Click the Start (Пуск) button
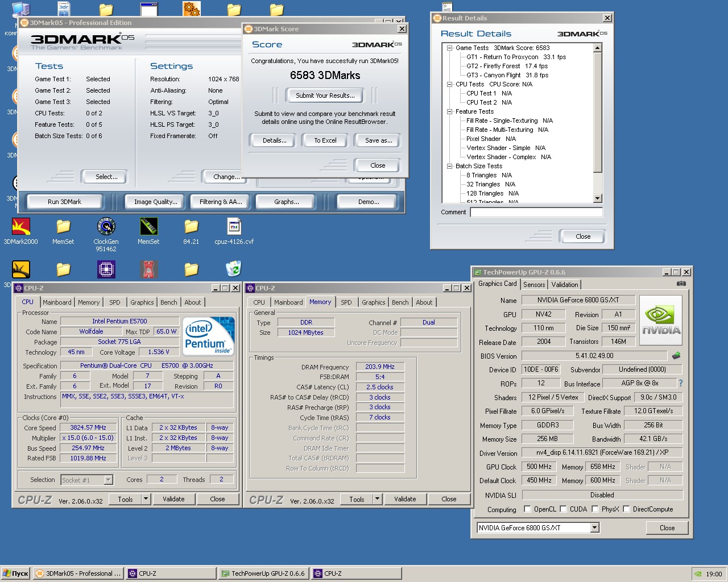This screenshot has width=728, height=582. pos(15,573)
